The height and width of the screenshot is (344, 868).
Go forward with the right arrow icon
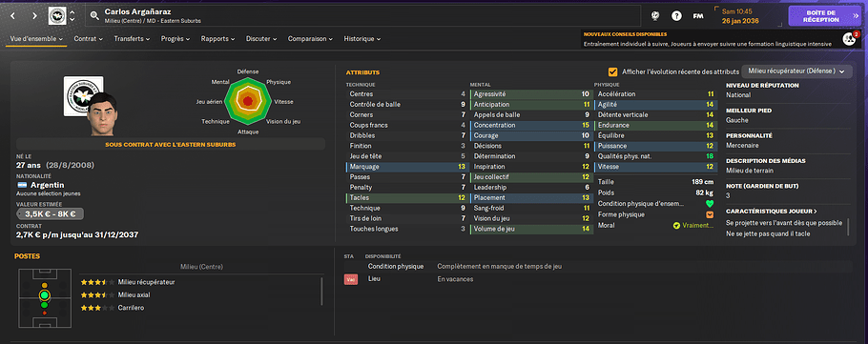tap(34, 16)
